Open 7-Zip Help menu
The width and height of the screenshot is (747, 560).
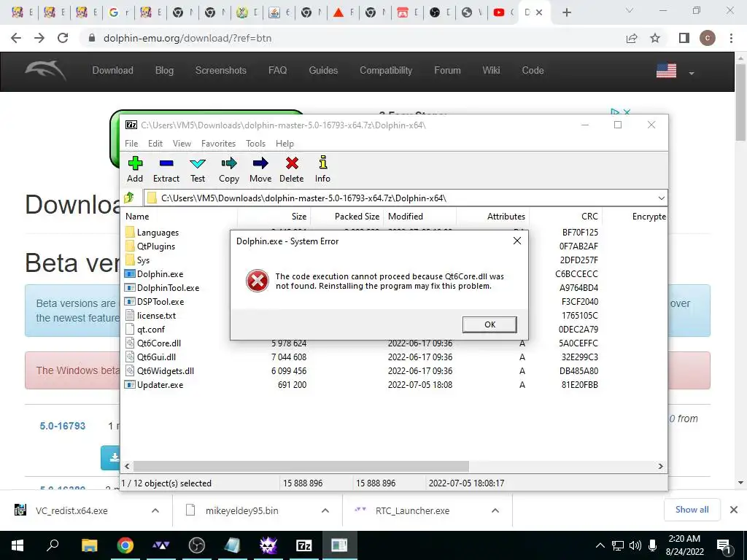[x=285, y=144]
